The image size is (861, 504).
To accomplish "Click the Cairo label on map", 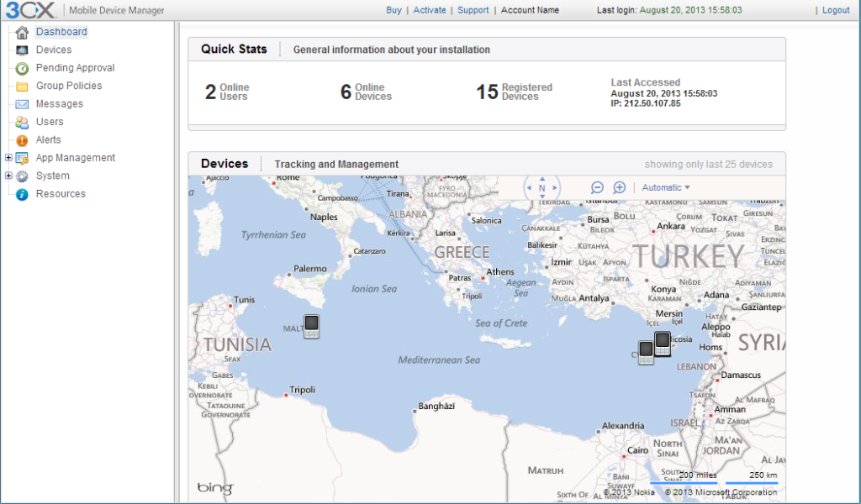I will click(637, 450).
